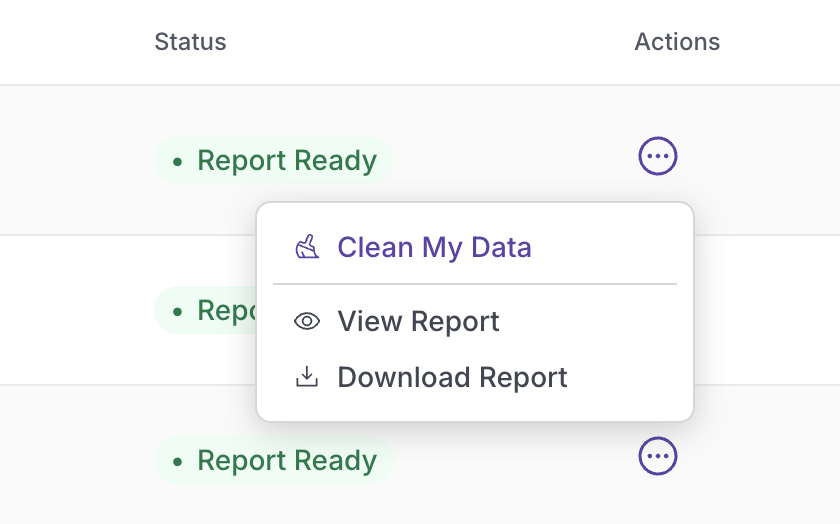Click the first row's Report Ready badge

pos(274,160)
